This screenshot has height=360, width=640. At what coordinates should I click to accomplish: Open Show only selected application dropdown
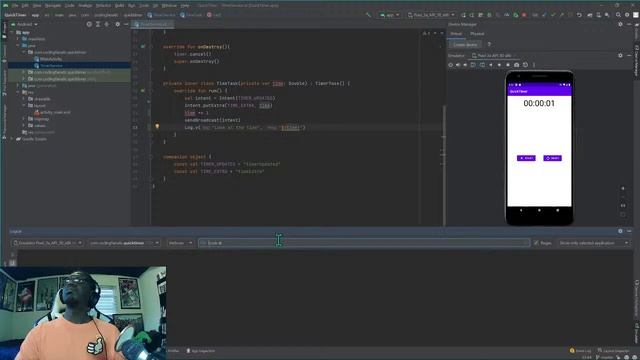coord(593,243)
